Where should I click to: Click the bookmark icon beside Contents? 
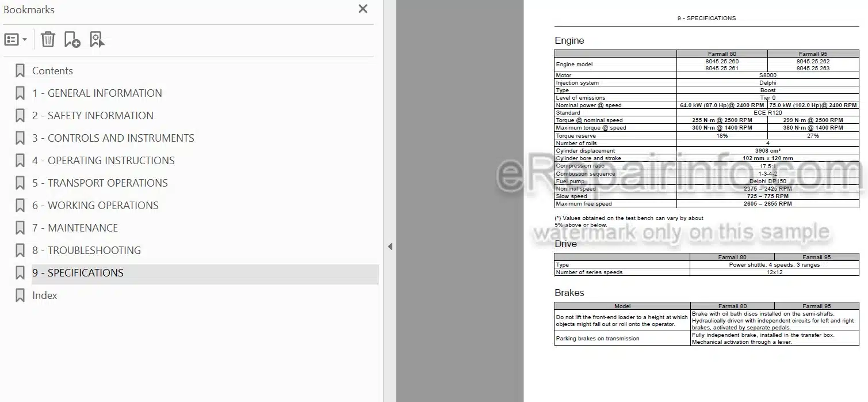20,71
